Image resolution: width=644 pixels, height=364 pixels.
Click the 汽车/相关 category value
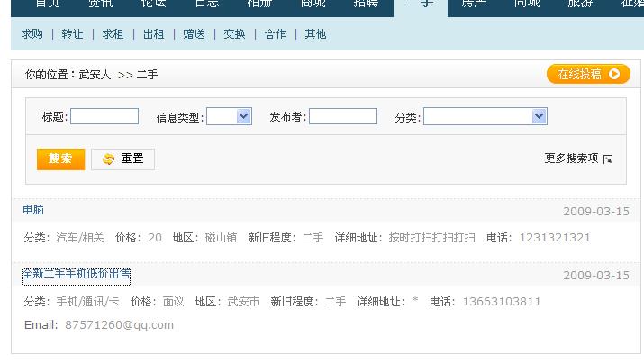pyautogui.click(x=80, y=238)
